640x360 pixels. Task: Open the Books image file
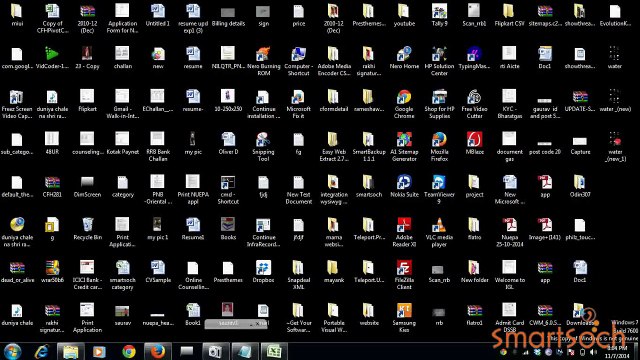click(228, 225)
